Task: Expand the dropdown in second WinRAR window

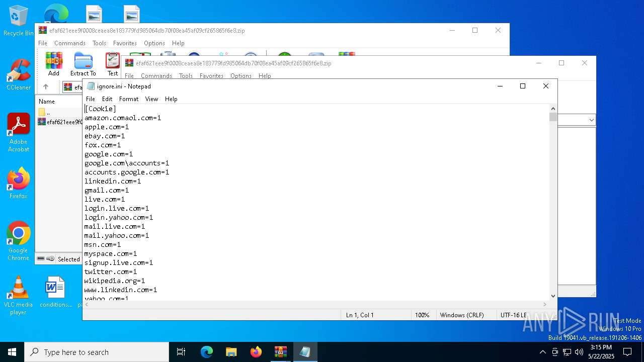Action: click(x=591, y=120)
